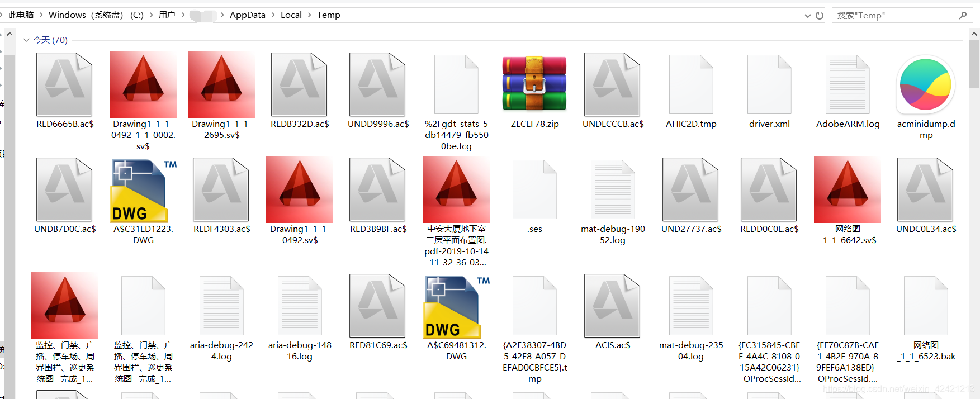Click the ACIS.ac$ file name

click(x=613, y=345)
